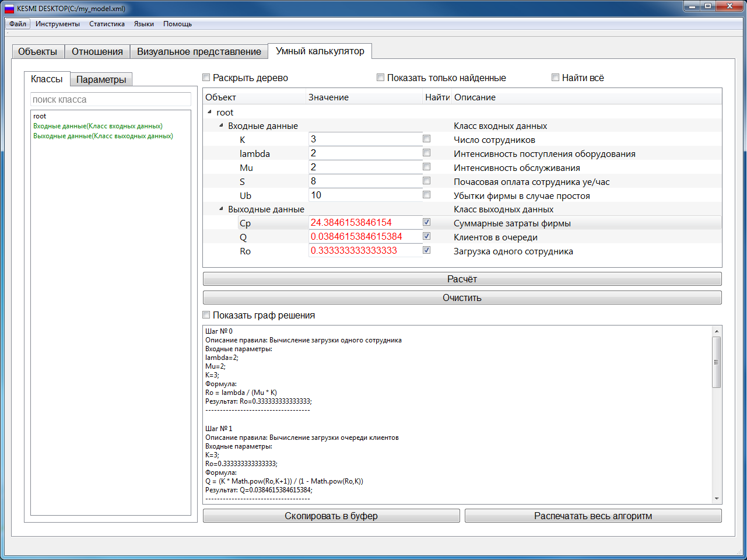Image resolution: width=747 pixels, height=560 pixels.
Task: Uncheck the Найти checkbox for Q
Action: (427, 236)
